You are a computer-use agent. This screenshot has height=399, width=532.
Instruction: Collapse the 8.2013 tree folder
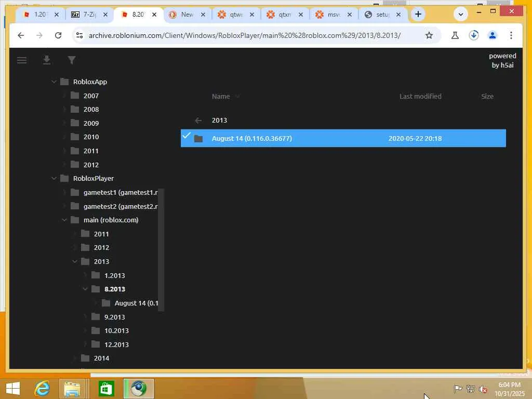point(85,289)
